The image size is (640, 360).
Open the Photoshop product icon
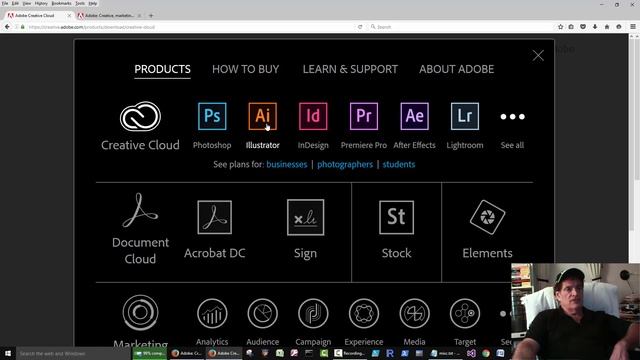point(212,116)
